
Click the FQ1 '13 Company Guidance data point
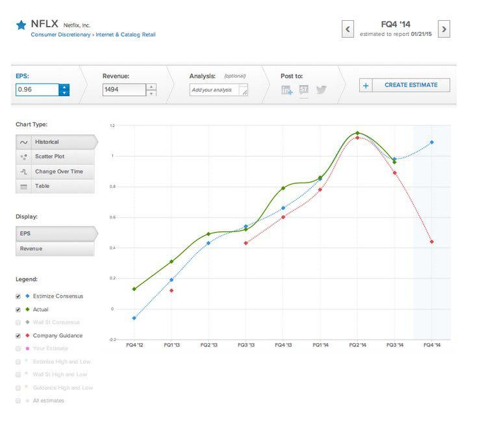(171, 290)
